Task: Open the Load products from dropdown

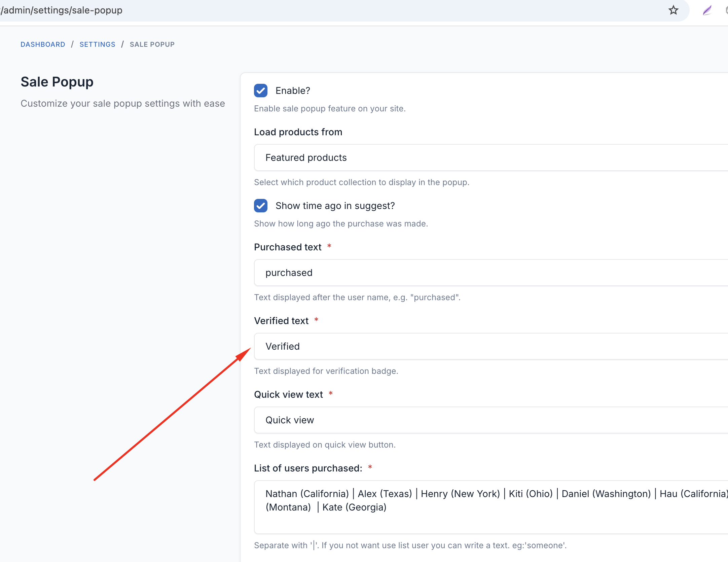Action: click(x=491, y=157)
